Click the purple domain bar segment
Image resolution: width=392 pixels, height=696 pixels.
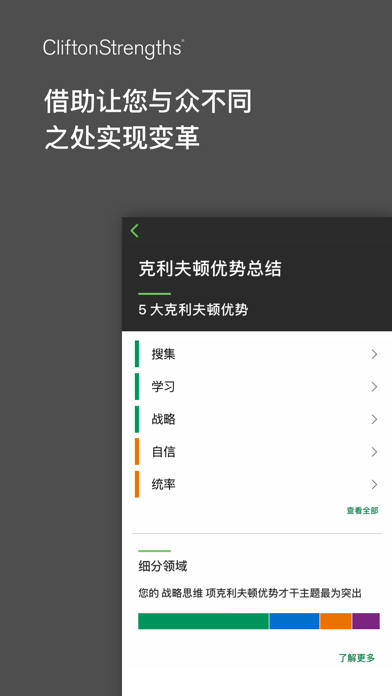[366, 621]
